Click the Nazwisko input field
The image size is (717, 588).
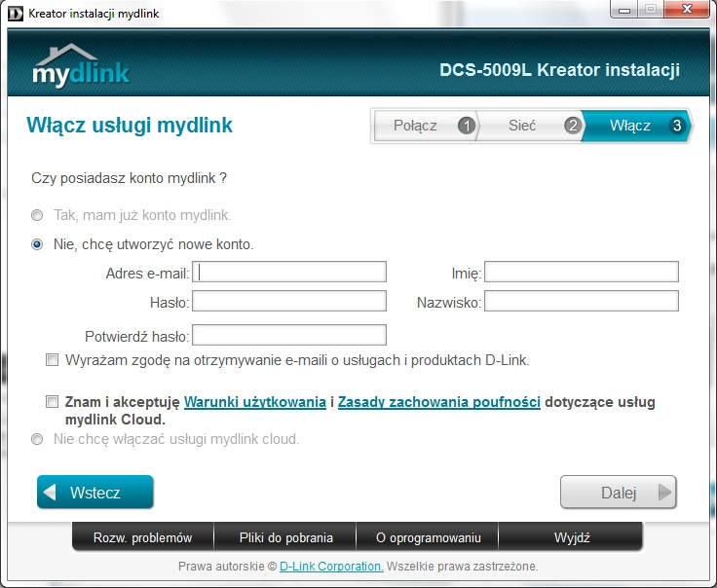582,302
